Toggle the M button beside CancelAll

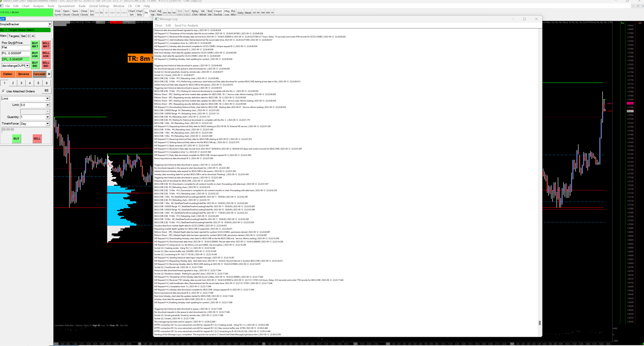coord(49,74)
